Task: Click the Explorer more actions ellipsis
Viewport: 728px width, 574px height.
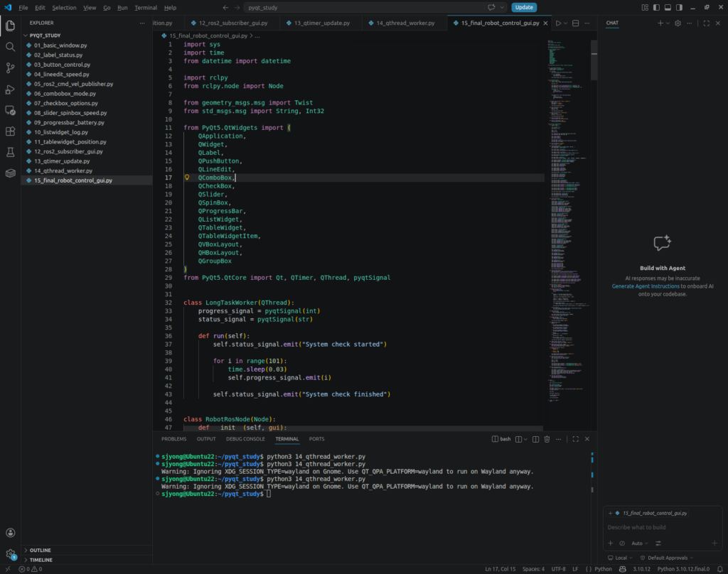Action: click(142, 23)
